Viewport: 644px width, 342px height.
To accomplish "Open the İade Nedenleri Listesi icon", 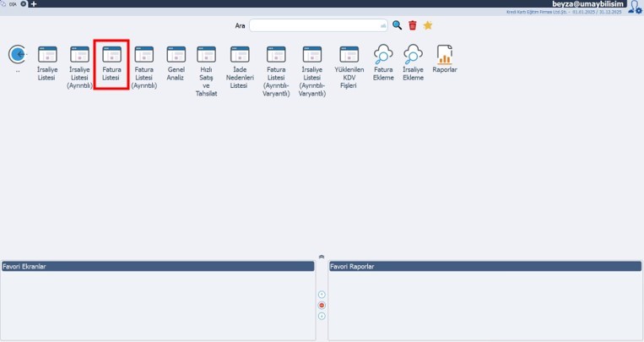I will [x=239, y=55].
